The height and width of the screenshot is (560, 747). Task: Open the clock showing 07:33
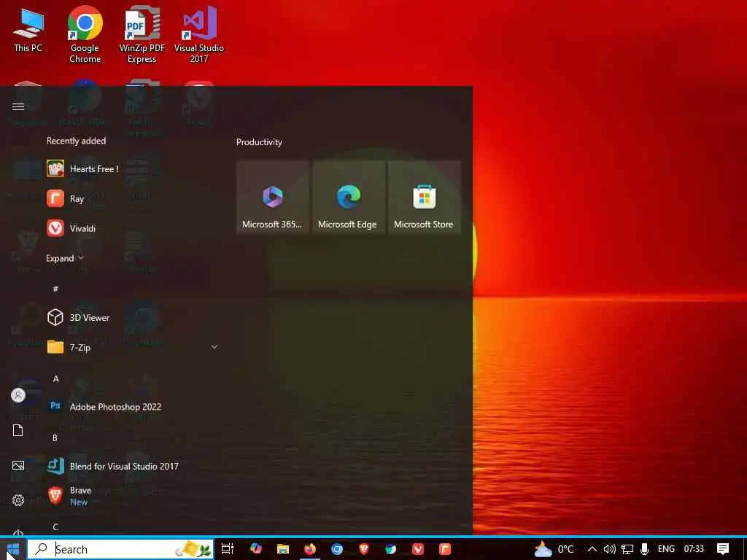coord(694,549)
